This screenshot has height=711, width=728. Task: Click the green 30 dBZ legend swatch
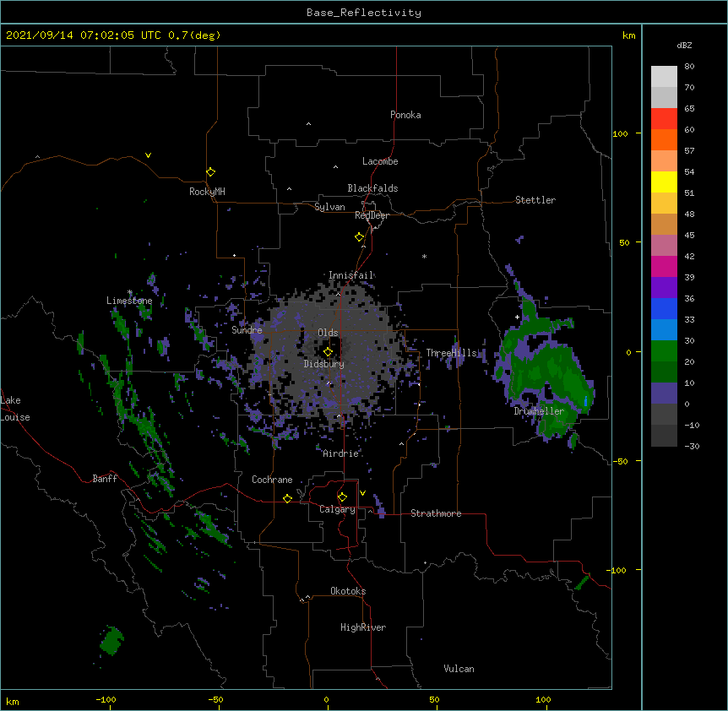click(664, 351)
